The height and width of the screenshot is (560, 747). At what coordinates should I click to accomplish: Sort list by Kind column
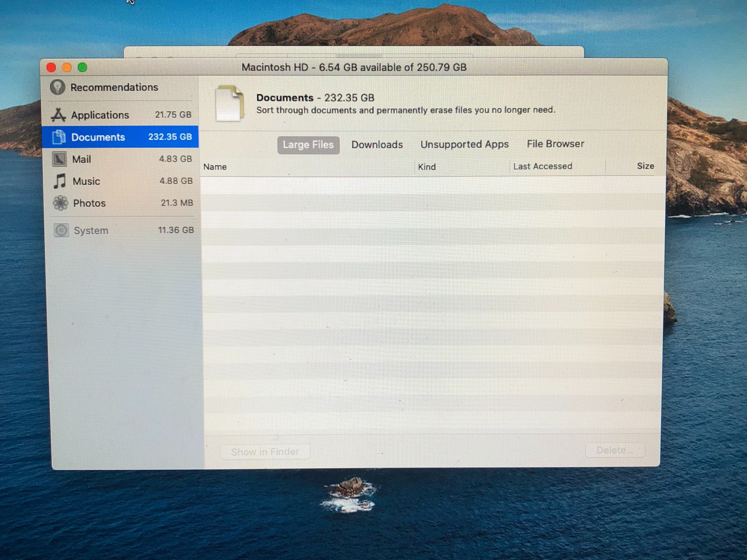point(426,167)
